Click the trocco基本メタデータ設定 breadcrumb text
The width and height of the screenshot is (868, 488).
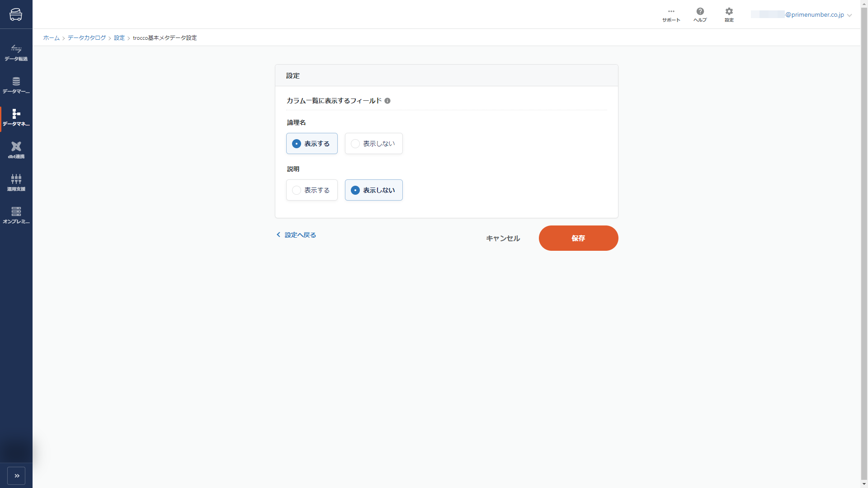[x=165, y=38]
